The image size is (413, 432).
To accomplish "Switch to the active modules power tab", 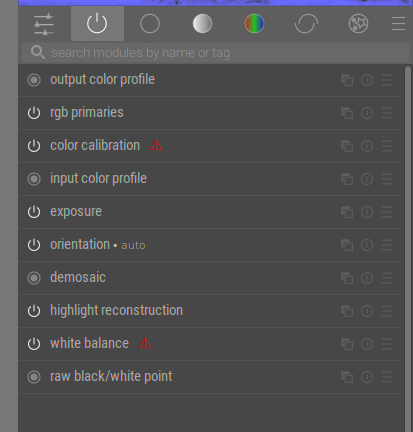I will pos(97,23).
